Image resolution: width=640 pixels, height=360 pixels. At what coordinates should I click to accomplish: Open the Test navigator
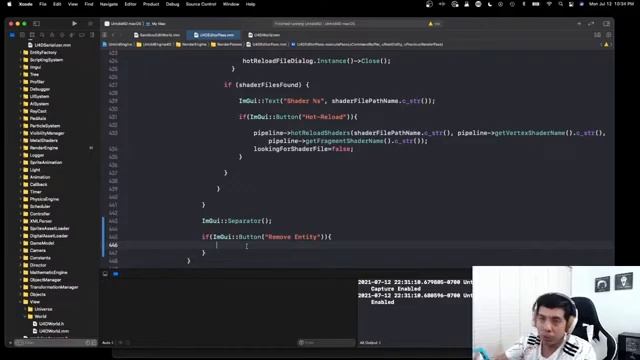click(62, 35)
